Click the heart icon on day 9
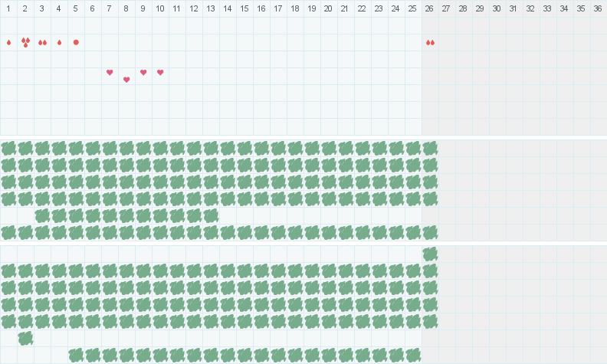This screenshot has height=364, width=607. coord(143,72)
